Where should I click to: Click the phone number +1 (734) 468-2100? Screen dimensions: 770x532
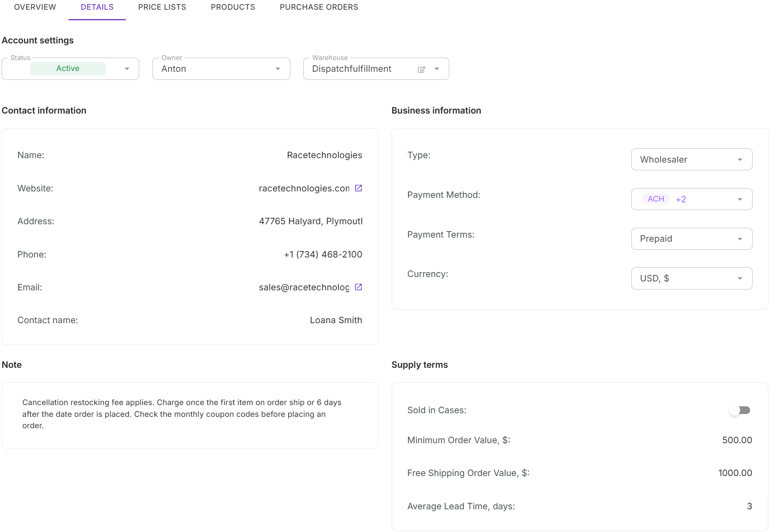(323, 254)
